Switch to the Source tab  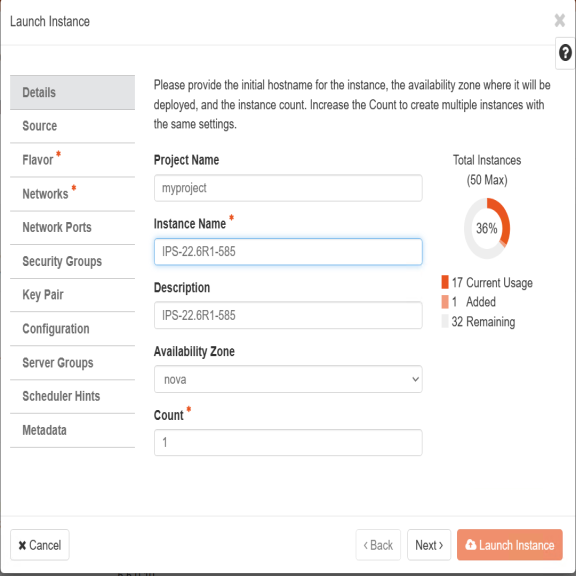(72, 126)
